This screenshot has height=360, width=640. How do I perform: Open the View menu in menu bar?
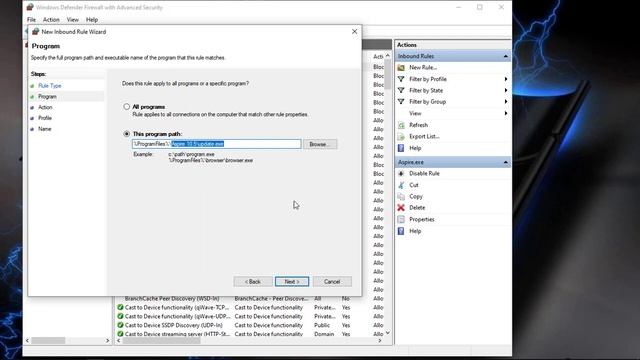[73, 20]
